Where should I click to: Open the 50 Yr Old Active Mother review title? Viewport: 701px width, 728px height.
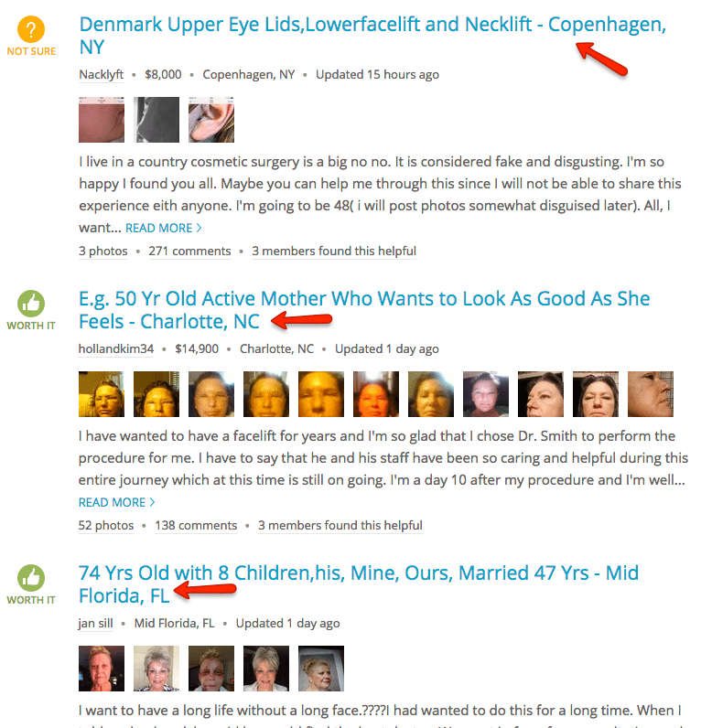click(x=364, y=310)
